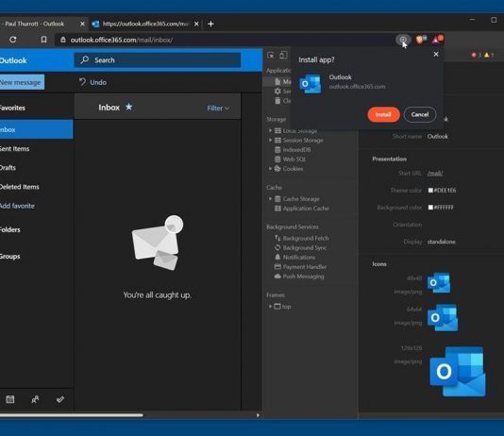Image resolution: width=504 pixels, height=436 pixels.
Task: Switch to the outlook.office365.com browser tab
Action: click(x=144, y=24)
